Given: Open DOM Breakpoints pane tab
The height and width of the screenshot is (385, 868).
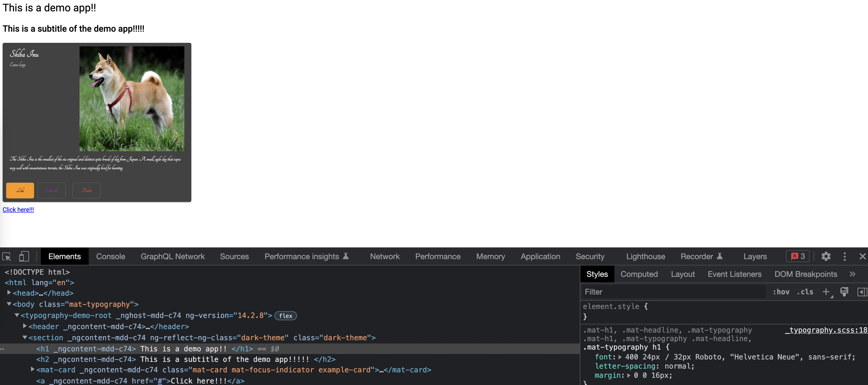Looking at the screenshot, I should point(805,274).
